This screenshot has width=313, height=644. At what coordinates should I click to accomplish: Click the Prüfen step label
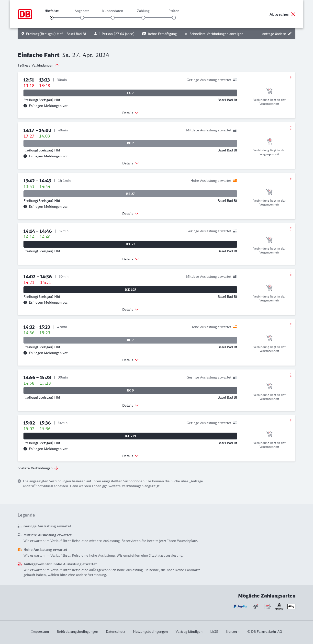[x=174, y=11]
